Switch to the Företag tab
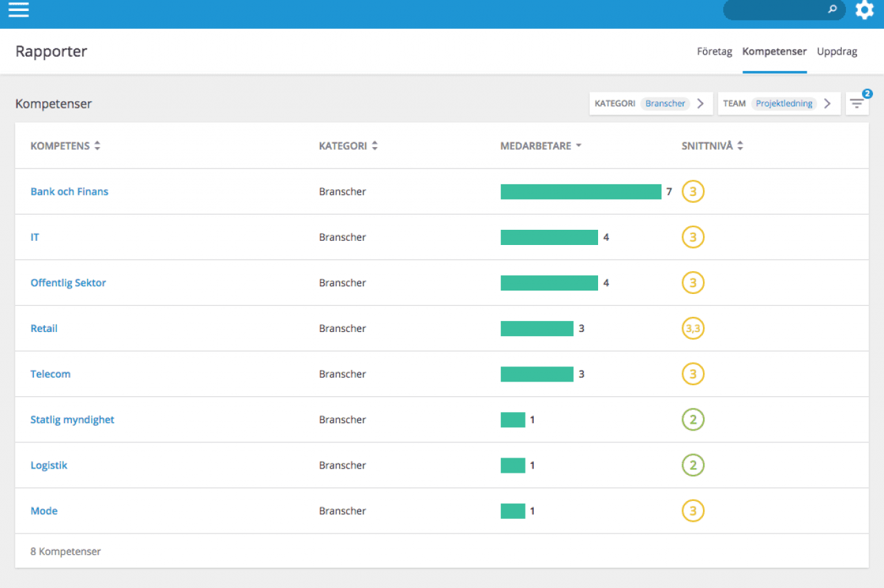884x588 pixels. (x=715, y=51)
